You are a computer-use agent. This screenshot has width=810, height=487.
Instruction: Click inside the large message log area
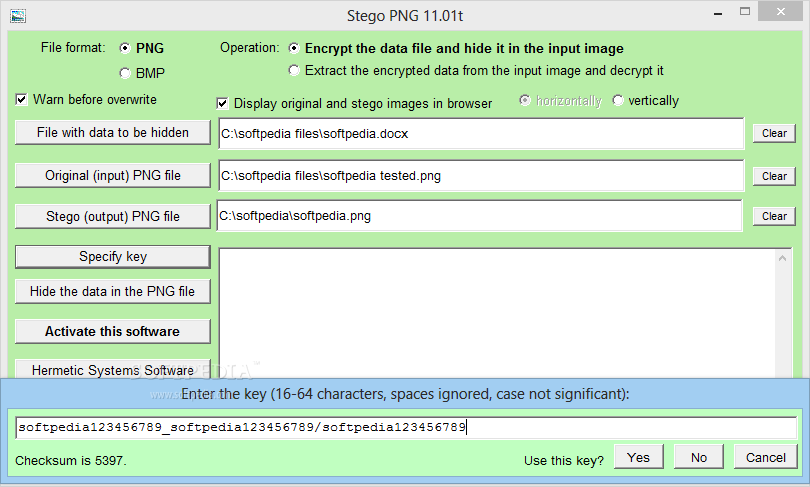point(497,313)
